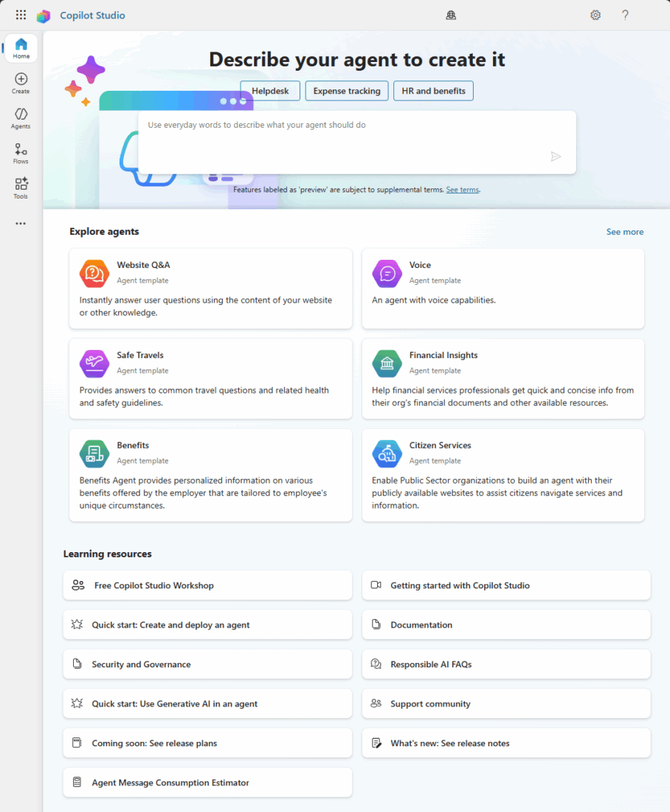Open the Website Q&A agent template
Viewport: 670px width, 812px height.
(x=210, y=288)
